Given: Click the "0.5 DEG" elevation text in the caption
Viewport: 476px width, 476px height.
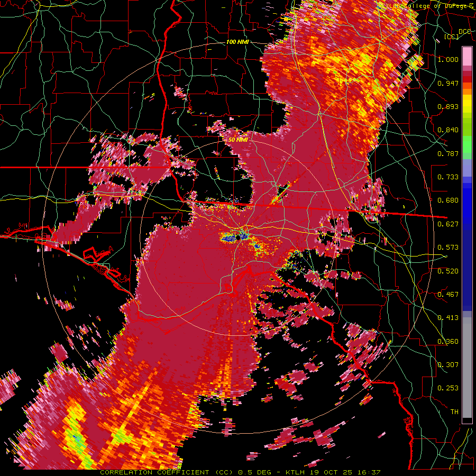Looking at the screenshot, I should 255,472.
